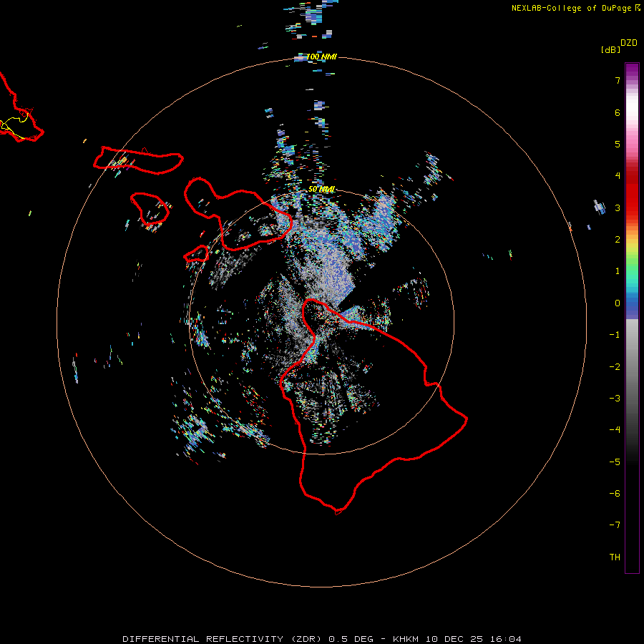Click the 6 value on color scale
This screenshot has width=644, height=644.
[618, 112]
